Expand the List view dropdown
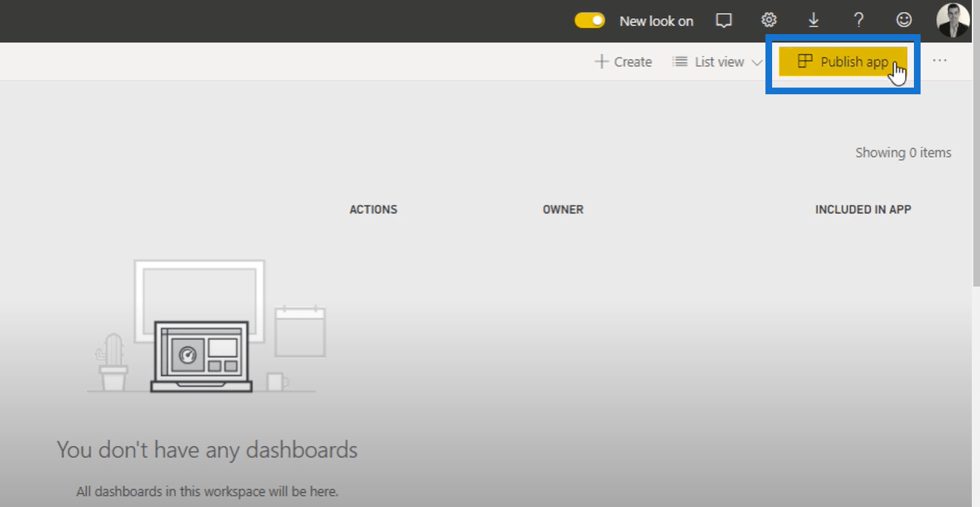This screenshot has height=507, width=980. click(717, 62)
